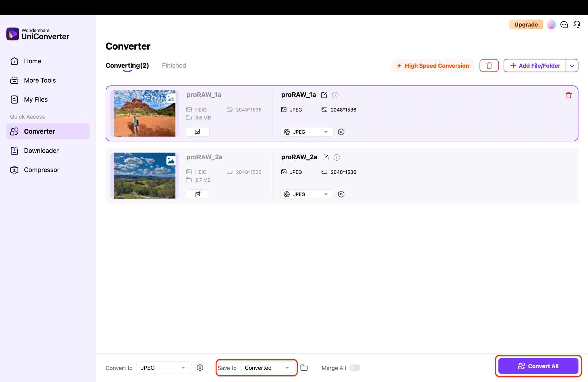Click the Upgrade button
Screen dimensions: 588x382
point(526,24)
